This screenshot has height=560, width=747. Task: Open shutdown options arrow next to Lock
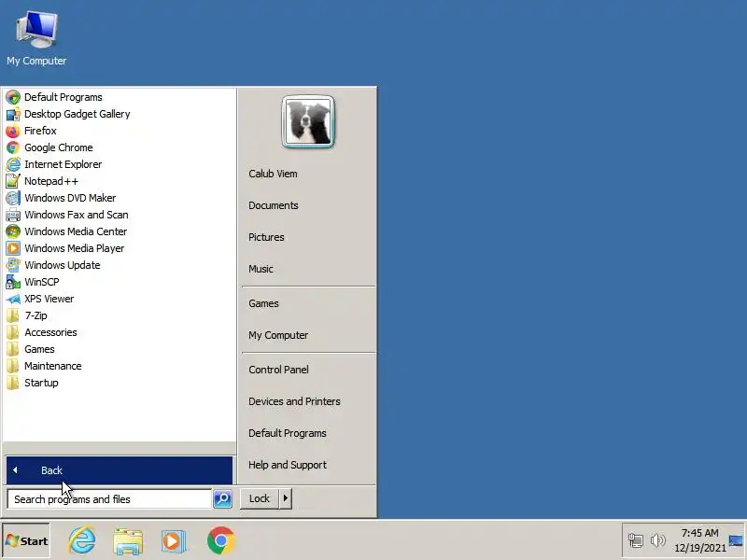click(286, 498)
